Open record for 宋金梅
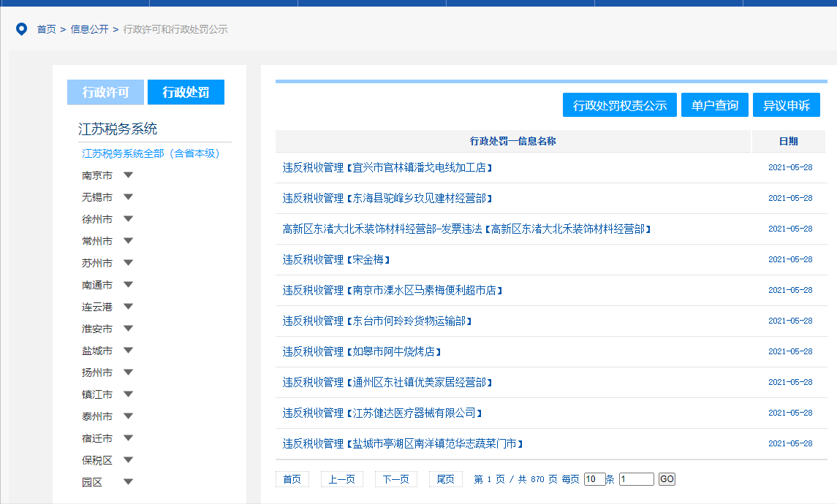This screenshot has width=837, height=504. tap(336, 260)
